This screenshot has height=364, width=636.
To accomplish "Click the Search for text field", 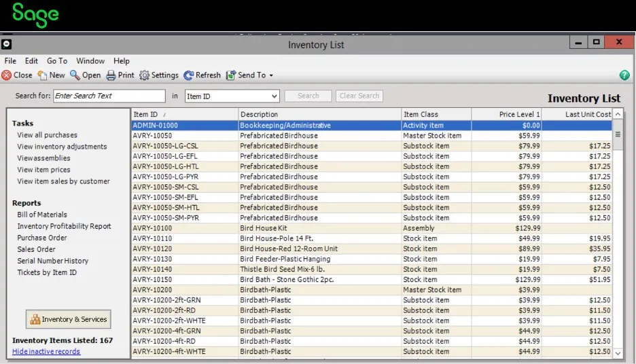I will click(x=109, y=96).
